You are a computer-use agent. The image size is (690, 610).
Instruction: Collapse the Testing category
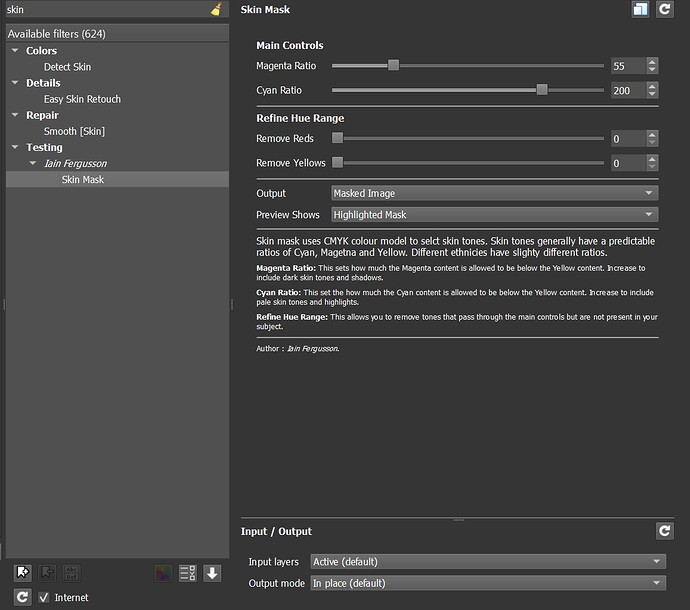tap(14, 148)
